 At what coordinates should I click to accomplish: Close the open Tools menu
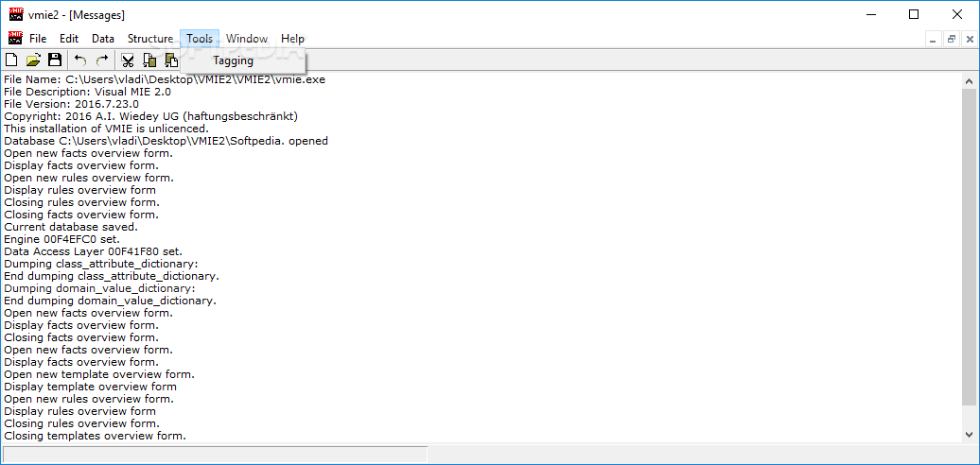200,39
